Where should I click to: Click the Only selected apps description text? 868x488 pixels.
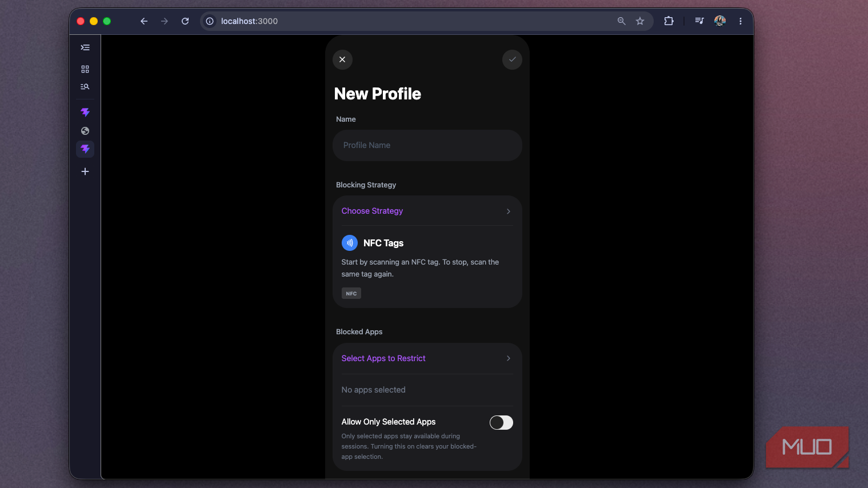coord(409,446)
